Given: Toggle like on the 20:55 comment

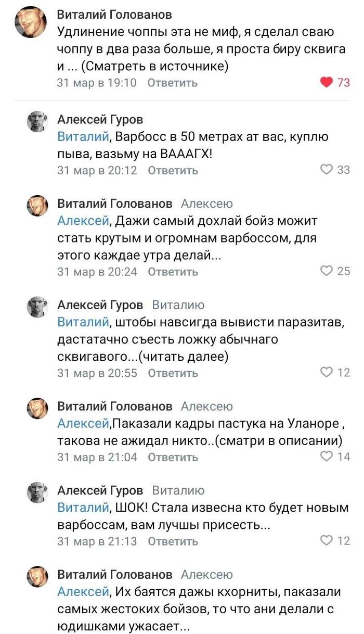Looking at the screenshot, I should click(326, 372).
